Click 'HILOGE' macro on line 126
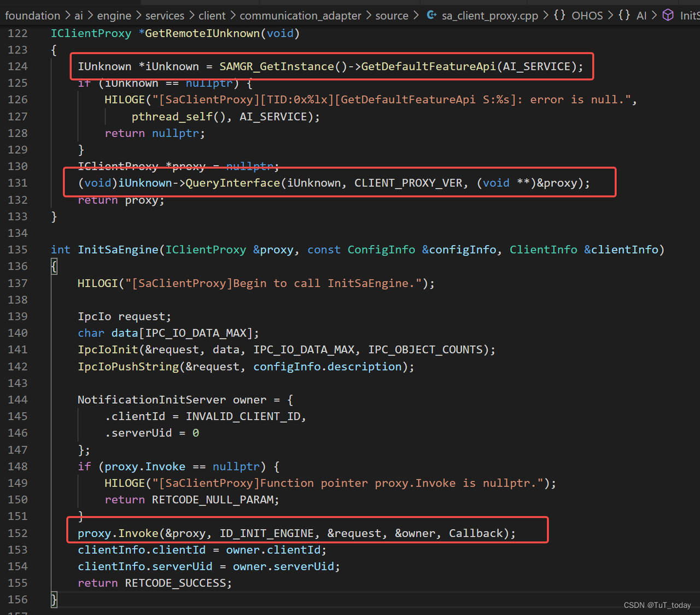Viewport: 700px width, 615px height. [125, 100]
